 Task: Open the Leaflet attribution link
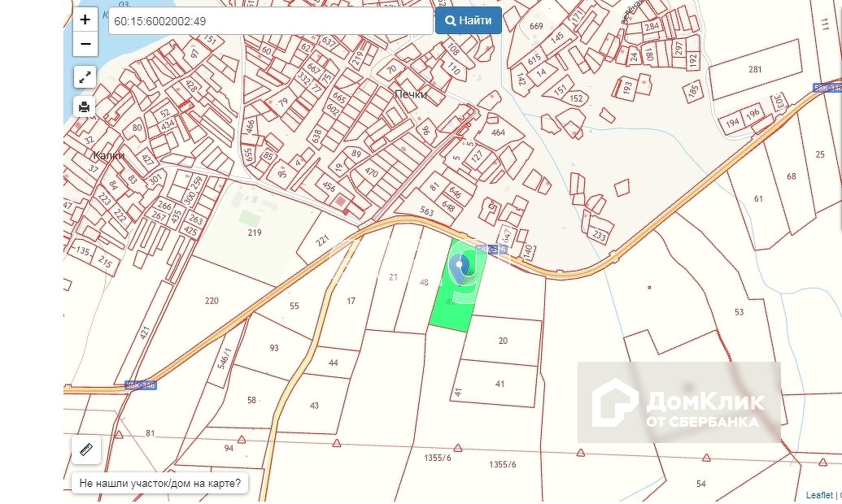click(x=819, y=495)
